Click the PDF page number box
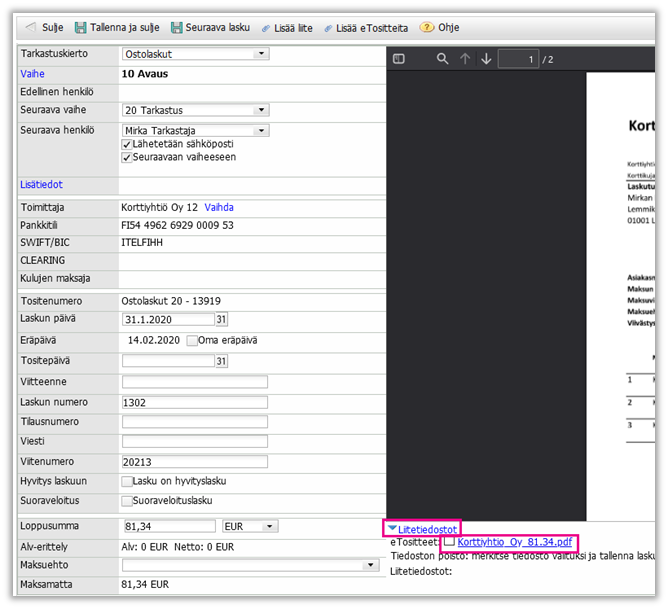The width and height of the screenshot is (668, 609). click(x=518, y=59)
